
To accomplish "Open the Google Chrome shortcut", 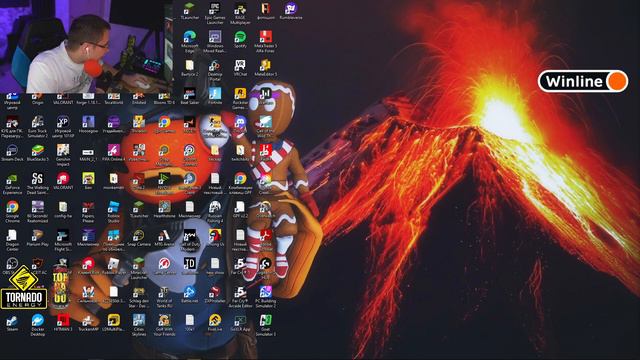I will click(12, 211).
